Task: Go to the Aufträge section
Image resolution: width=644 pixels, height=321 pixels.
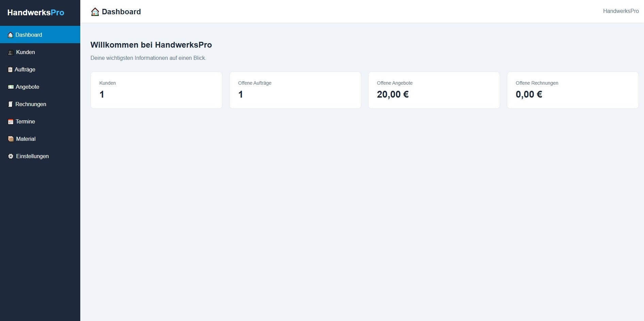Action: point(40,69)
